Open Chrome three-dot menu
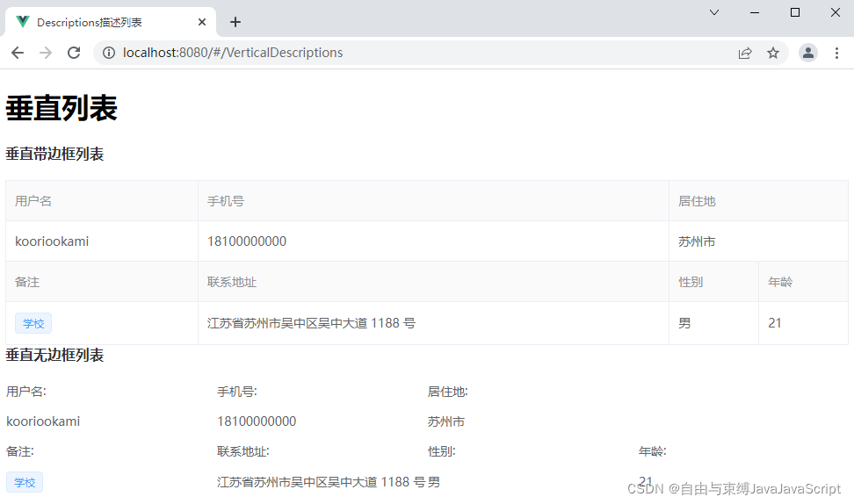 pos(836,53)
